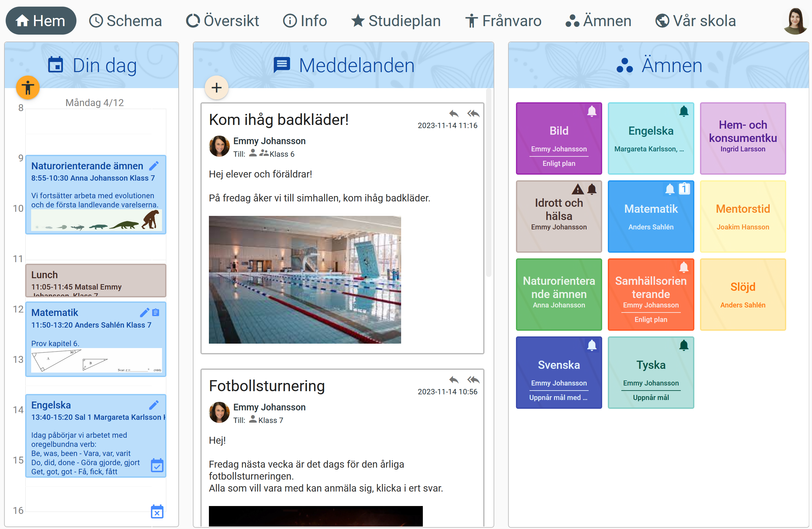The image size is (812, 529).
Task: Click the messages panel scrollbar
Action: coord(489,183)
